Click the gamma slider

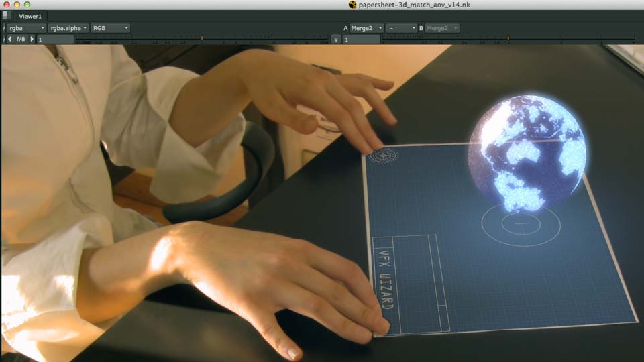509,40
